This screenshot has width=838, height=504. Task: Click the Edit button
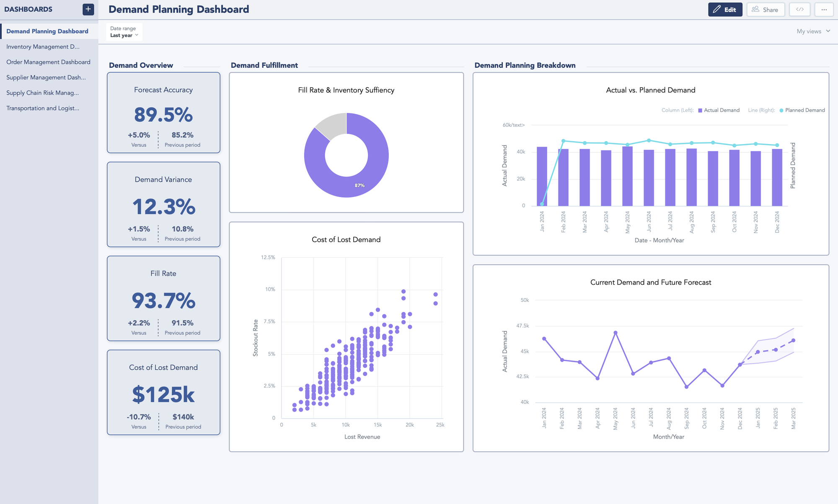[x=725, y=9]
